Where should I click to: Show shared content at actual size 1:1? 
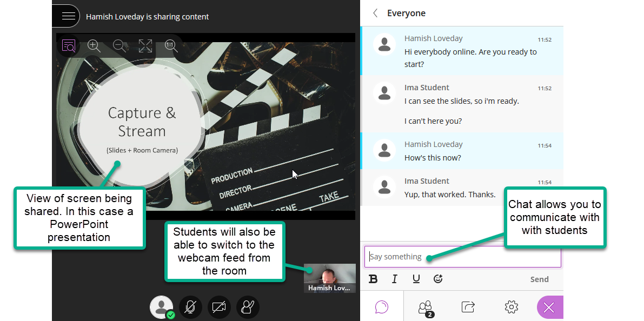pos(171,45)
